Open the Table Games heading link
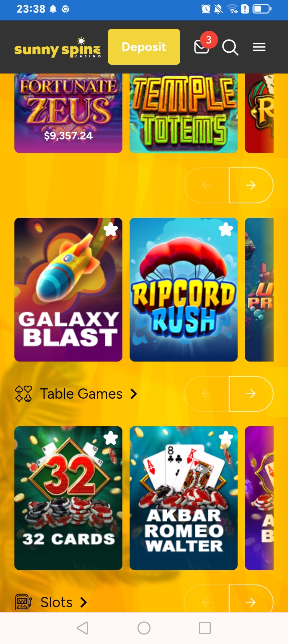The image size is (288, 644). [81, 394]
